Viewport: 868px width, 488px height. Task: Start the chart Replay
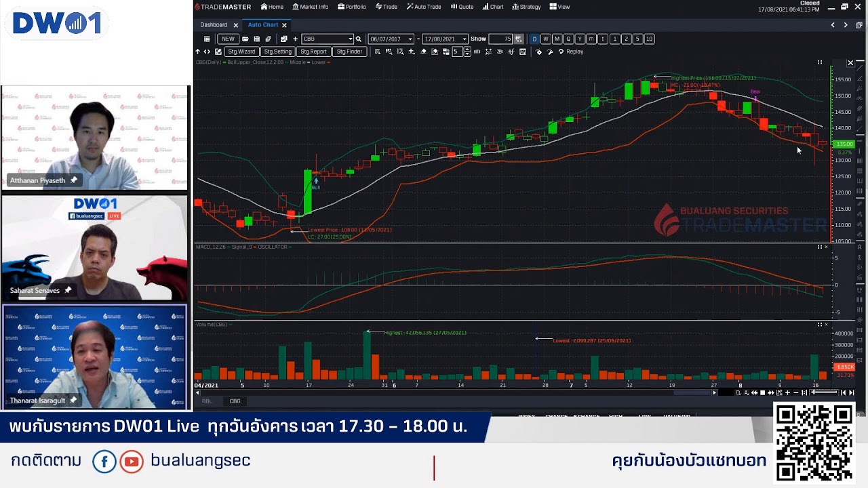point(571,52)
